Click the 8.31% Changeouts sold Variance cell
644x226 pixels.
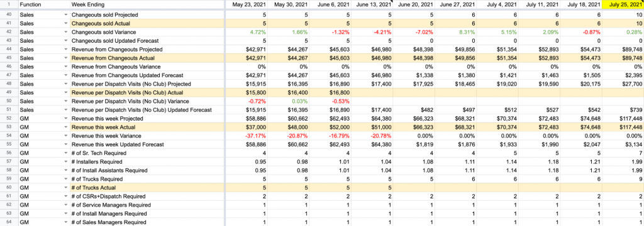(x=455, y=32)
